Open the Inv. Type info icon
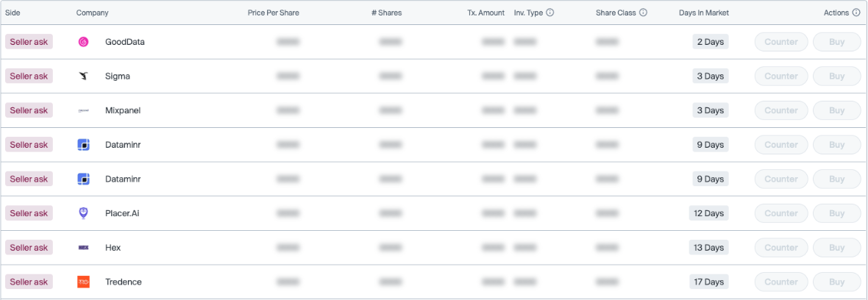 pyautogui.click(x=549, y=12)
